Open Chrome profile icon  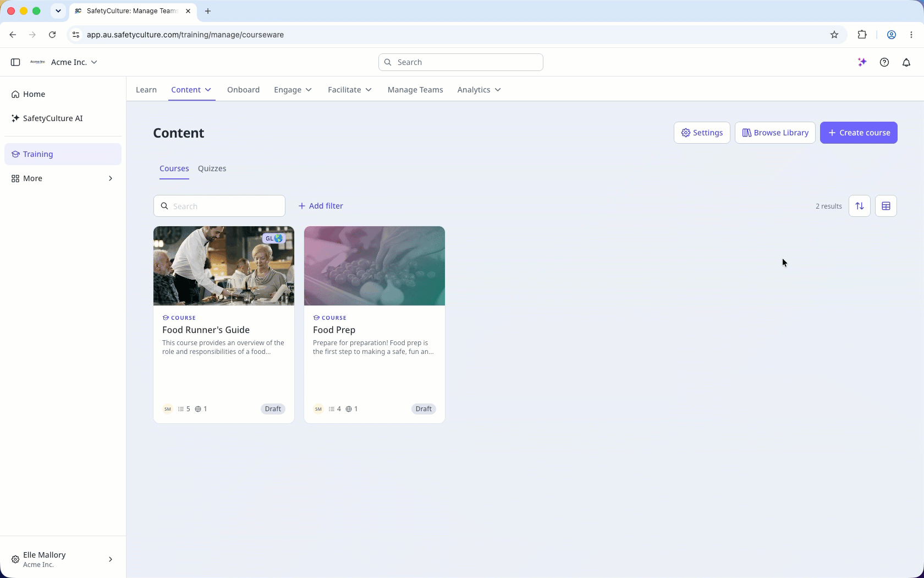(x=892, y=35)
